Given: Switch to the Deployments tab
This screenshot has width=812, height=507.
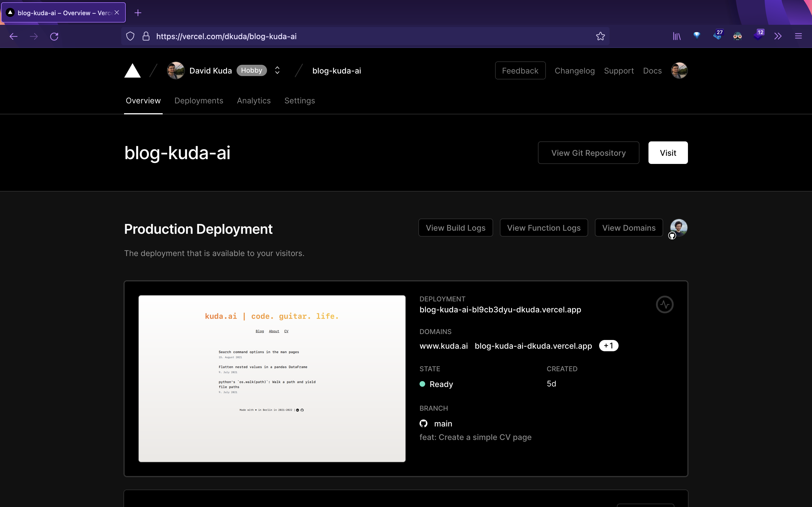Looking at the screenshot, I should tap(199, 101).
